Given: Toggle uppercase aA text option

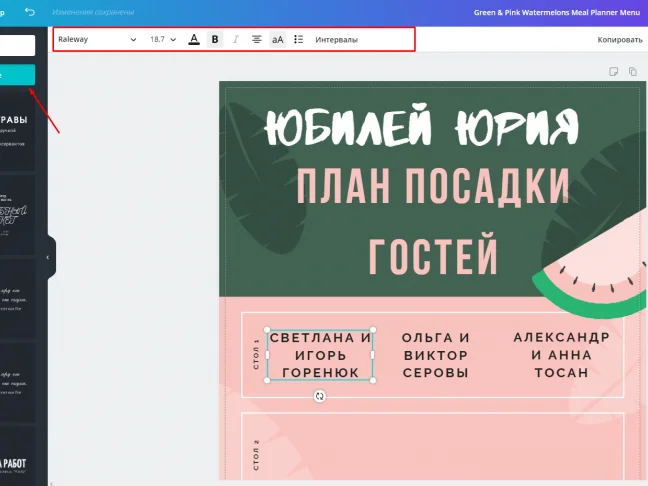Looking at the screenshot, I should [277, 39].
